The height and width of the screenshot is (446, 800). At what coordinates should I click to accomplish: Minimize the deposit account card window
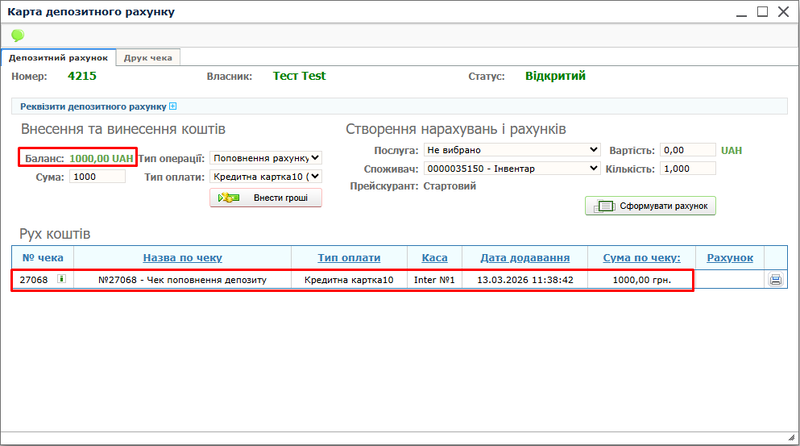(x=740, y=12)
